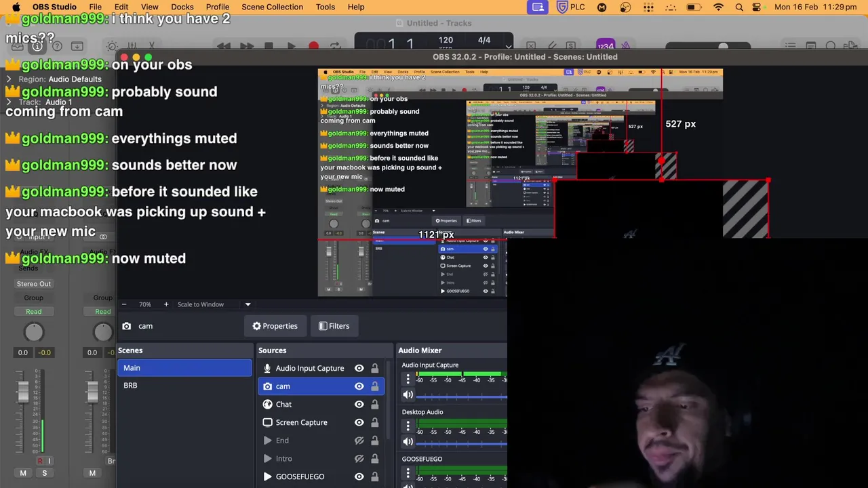Click the PLC shield menu bar icon
Image resolution: width=868 pixels, height=488 pixels.
point(562,7)
